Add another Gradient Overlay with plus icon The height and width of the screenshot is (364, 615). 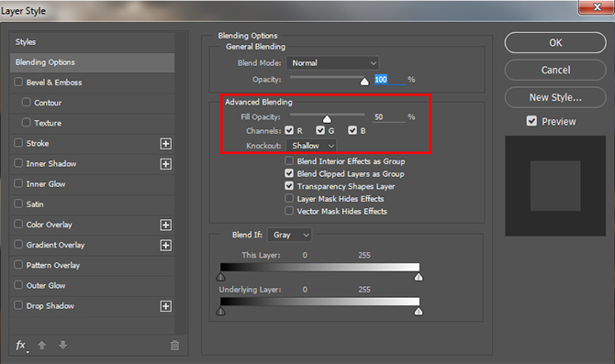coord(165,246)
